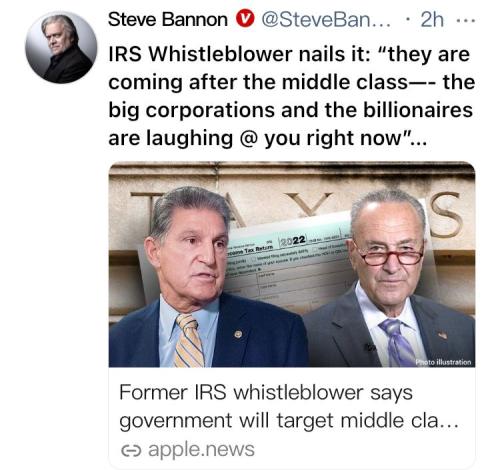This screenshot has height=470, width=500.
Task: Open the three-dot more options menu
Action: [x=465, y=20]
